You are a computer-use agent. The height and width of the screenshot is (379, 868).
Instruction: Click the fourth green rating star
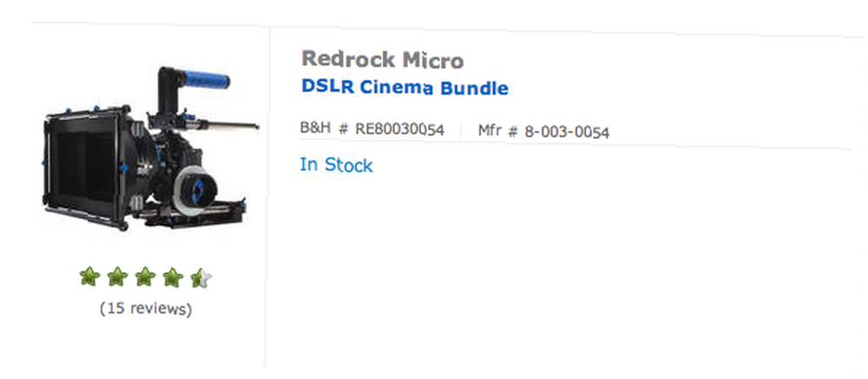tap(173, 277)
